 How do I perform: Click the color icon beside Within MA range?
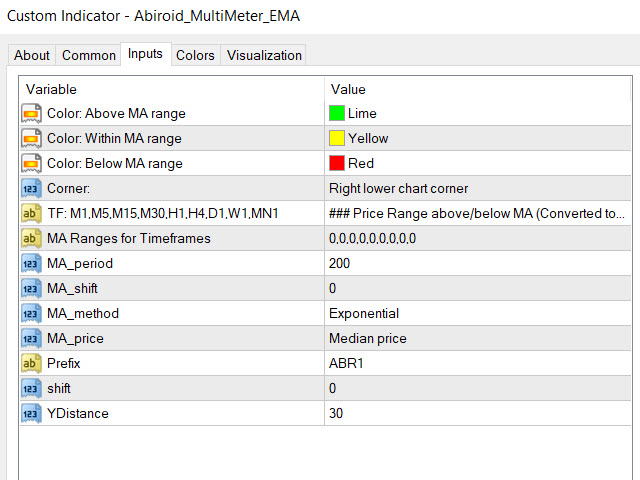click(31, 138)
